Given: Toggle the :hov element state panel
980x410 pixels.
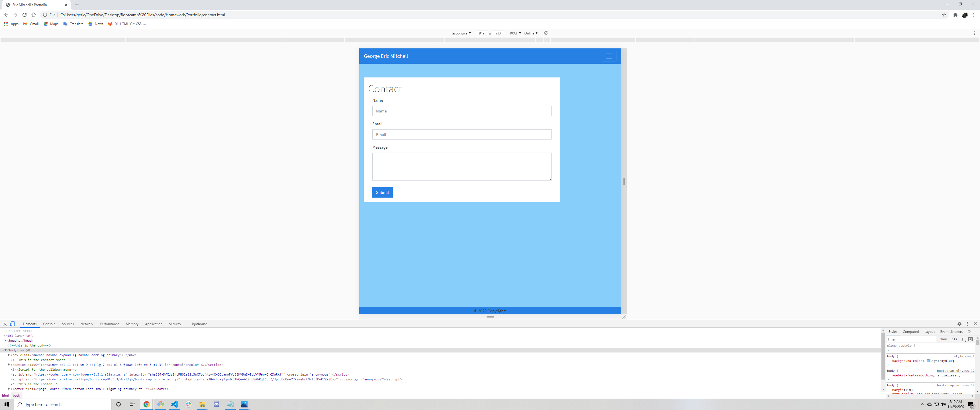Looking at the screenshot, I should tap(943, 339).
